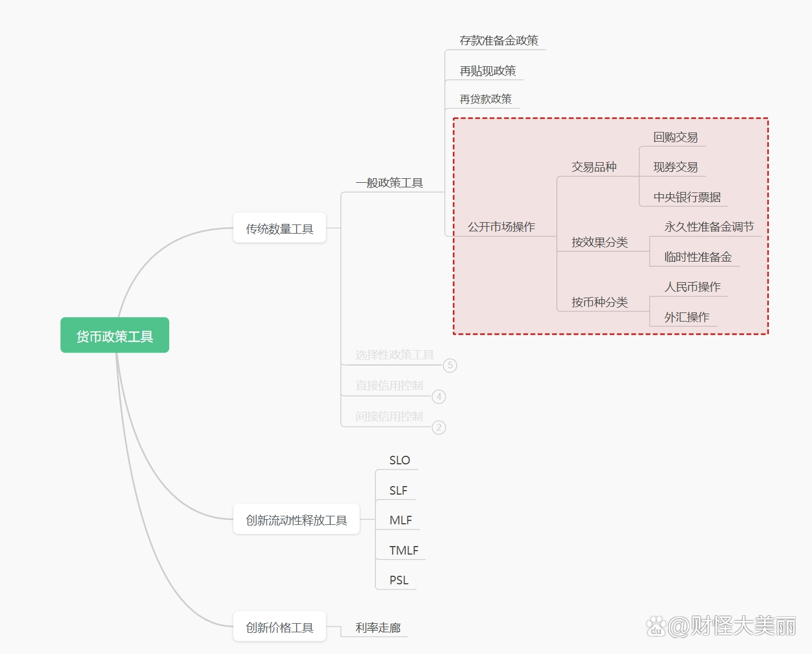Select the TMLF item
This screenshot has width=812, height=654.
click(x=403, y=551)
